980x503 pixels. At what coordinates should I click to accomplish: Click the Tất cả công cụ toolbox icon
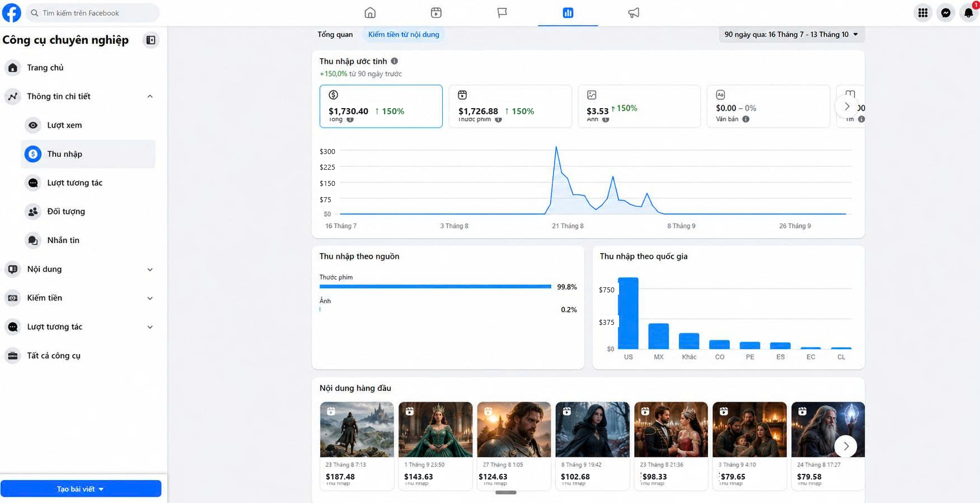click(x=13, y=356)
